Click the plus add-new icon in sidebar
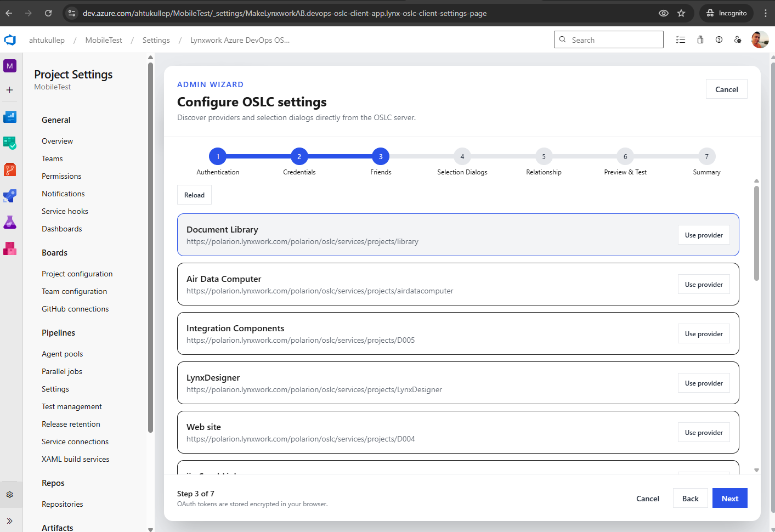Image resolution: width=775 pixels, height=532 pixels. point(10,90)
